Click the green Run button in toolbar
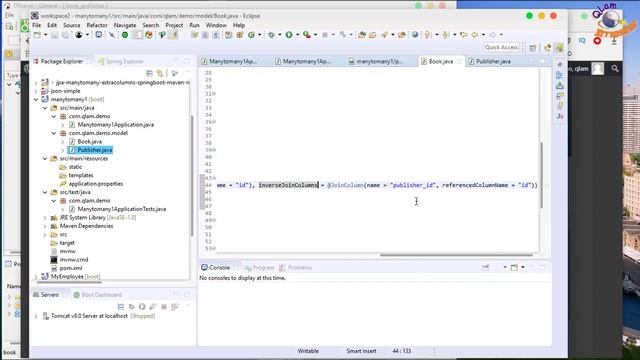Screen dimensions: 640x360 pyautogui.click(x=289, y=35)
